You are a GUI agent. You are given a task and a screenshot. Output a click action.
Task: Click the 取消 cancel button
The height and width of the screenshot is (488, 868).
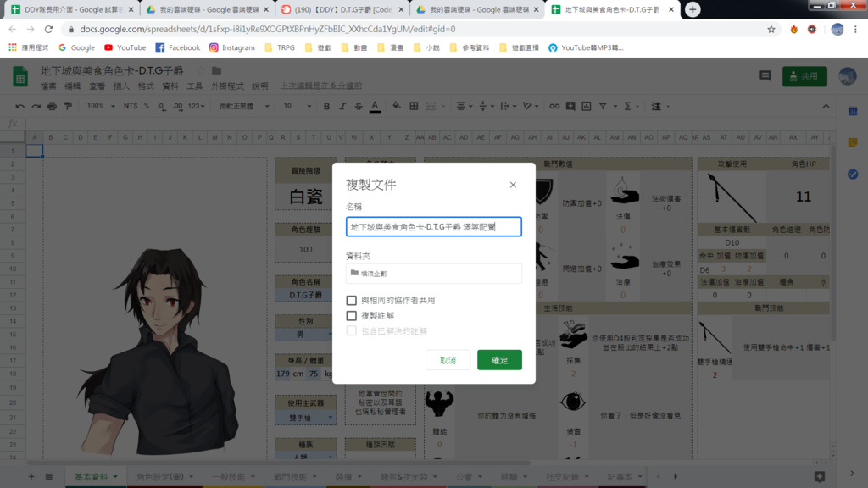(x=448, y=360)
